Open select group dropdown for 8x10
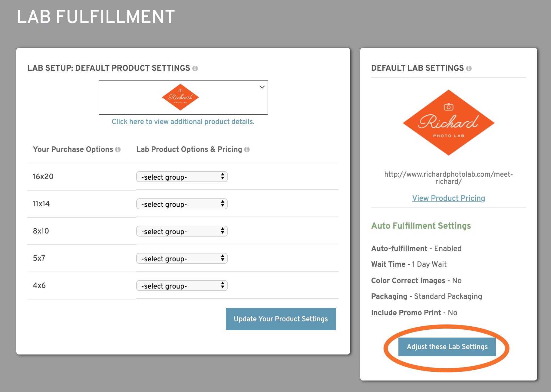 pos(182,231)
